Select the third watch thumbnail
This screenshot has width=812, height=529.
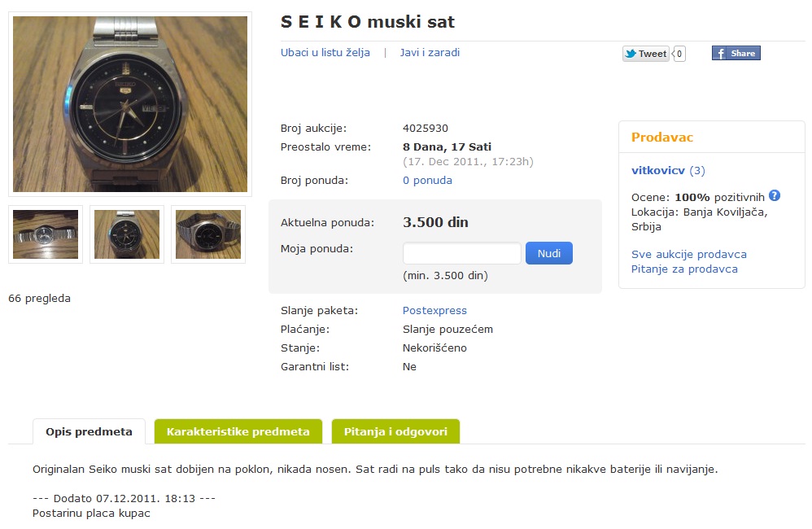click(208, 234)
